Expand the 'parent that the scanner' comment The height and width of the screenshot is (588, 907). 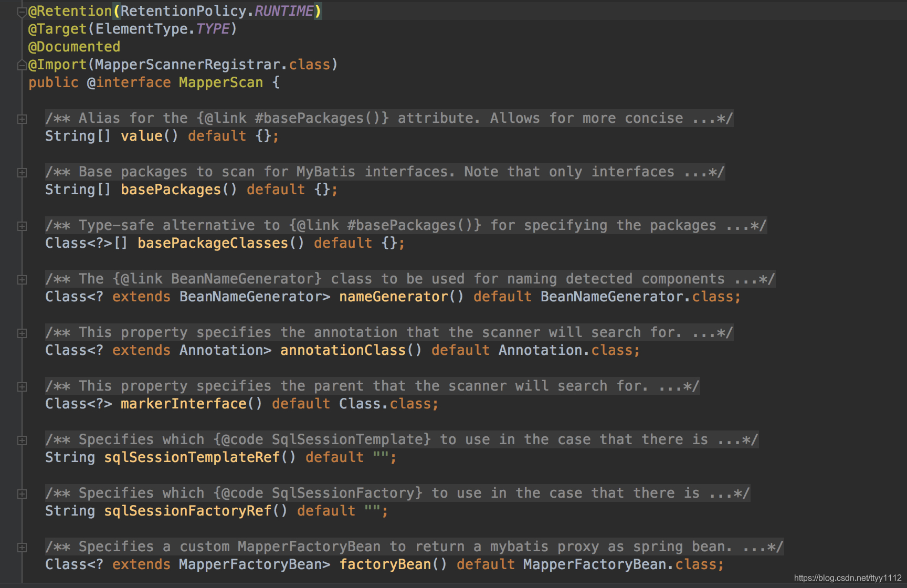coord(22,387)
